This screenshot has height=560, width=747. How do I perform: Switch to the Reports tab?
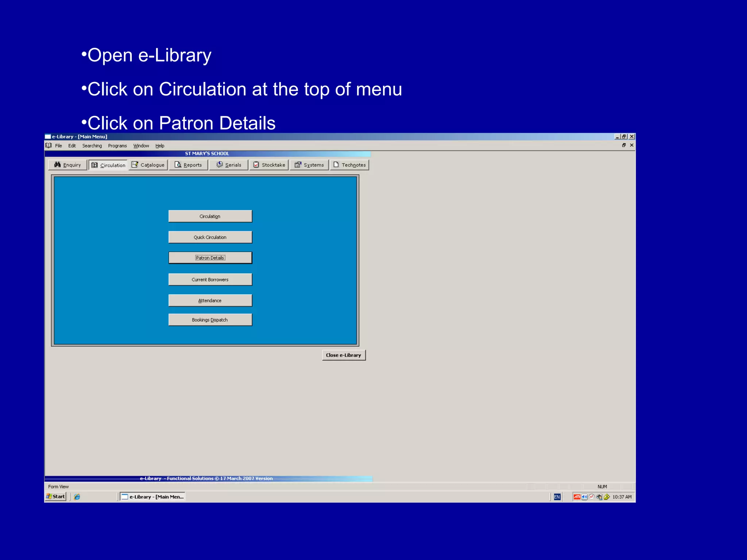[x=188, y=165]
